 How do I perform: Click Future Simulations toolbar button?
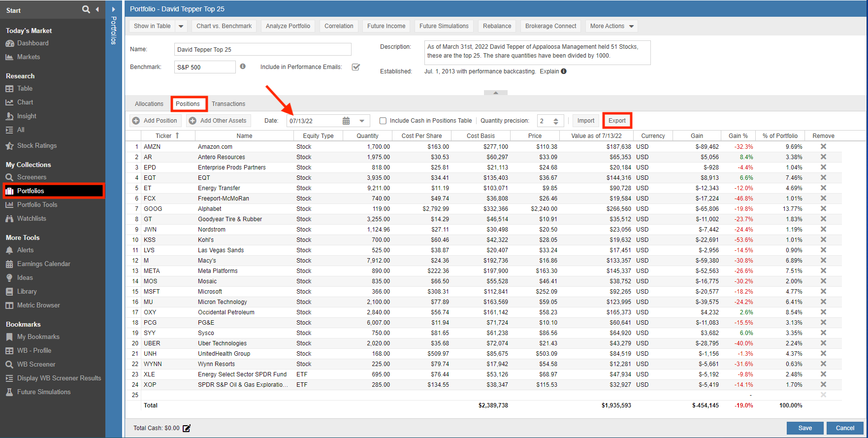coord(444,26)
